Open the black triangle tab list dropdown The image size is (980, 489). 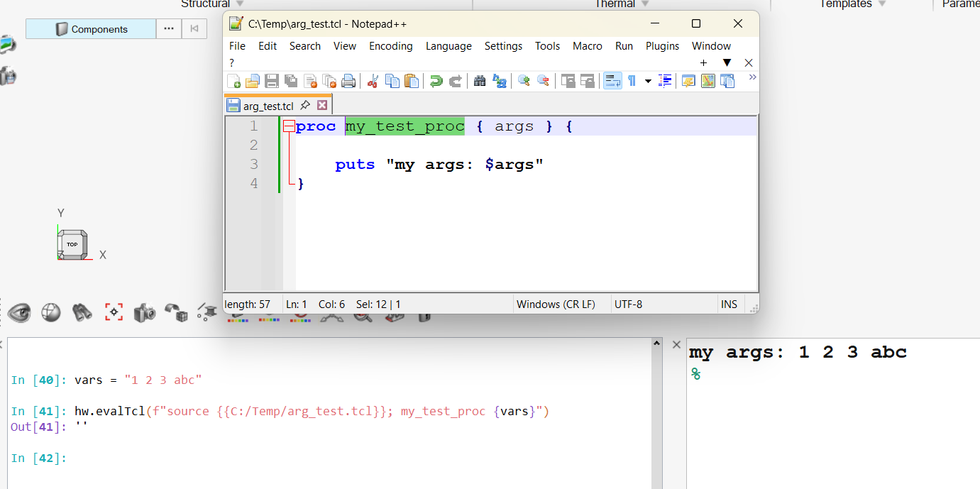[x=727, y=63]
